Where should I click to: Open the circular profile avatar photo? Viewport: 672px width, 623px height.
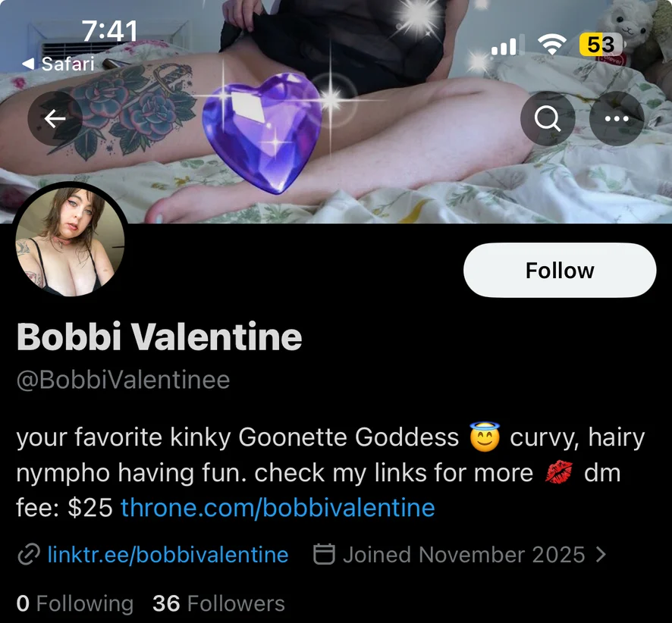pos(70,239)
